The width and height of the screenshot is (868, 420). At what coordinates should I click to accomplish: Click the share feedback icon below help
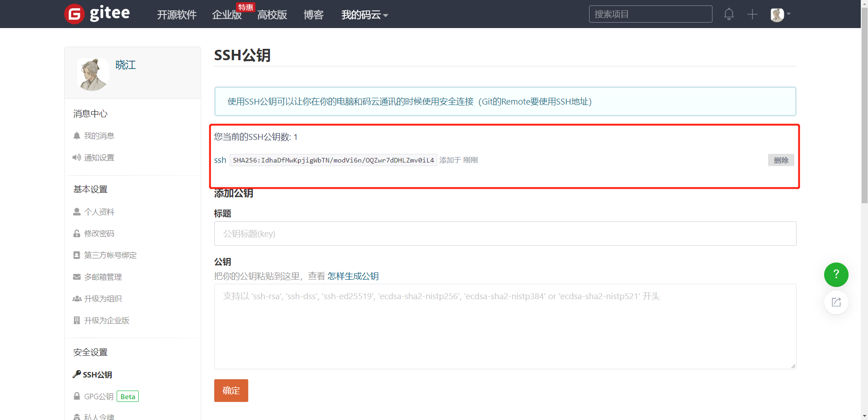836,302
